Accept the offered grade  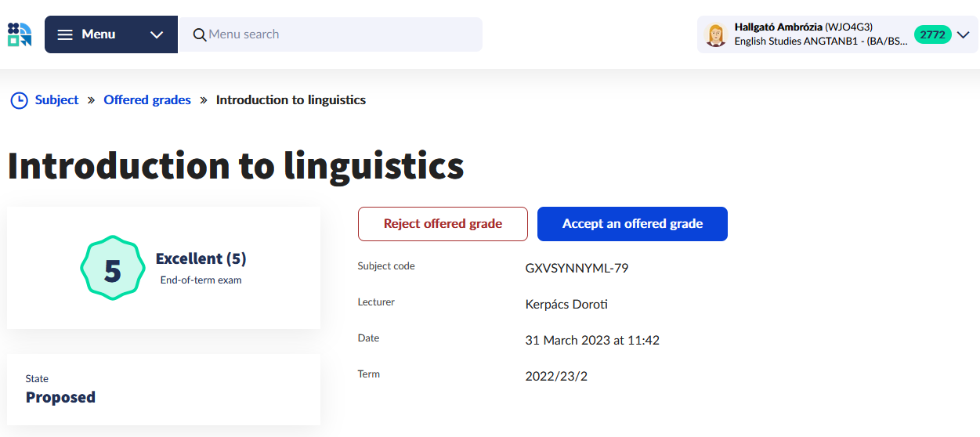point(632,224)
